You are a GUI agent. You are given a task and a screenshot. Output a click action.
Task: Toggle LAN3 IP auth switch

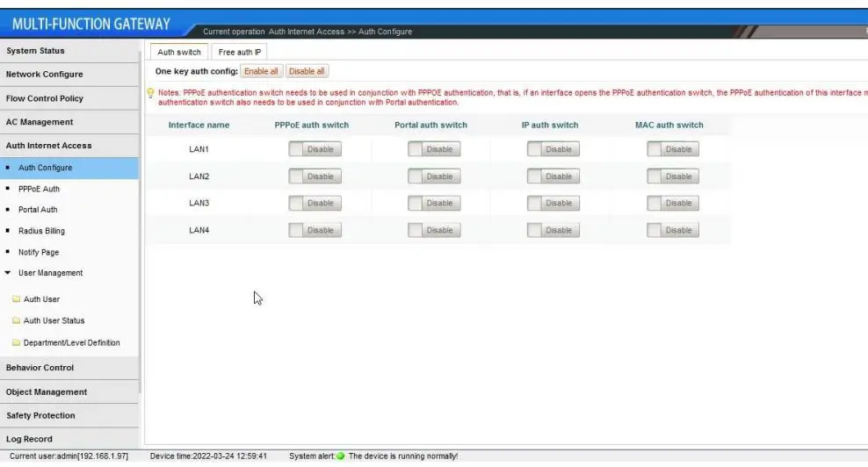(553, 203)
